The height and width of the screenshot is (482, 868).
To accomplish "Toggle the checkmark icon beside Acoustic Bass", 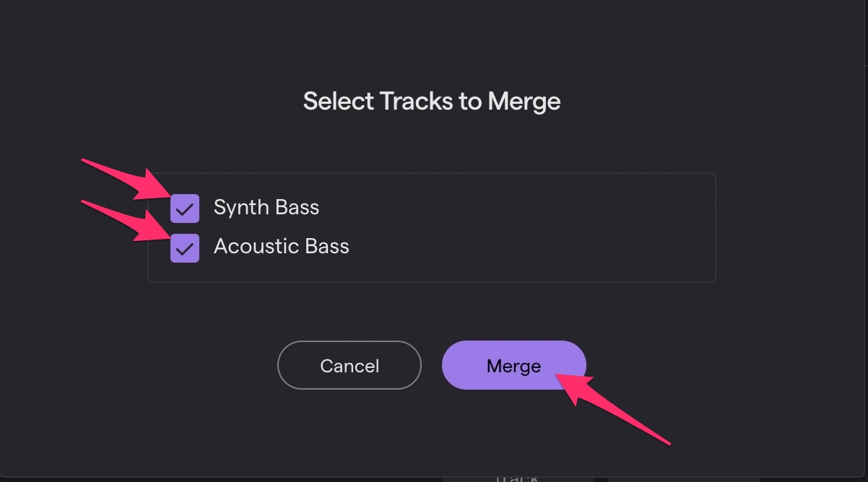I will pyautogui.click(x=185, y=248).
